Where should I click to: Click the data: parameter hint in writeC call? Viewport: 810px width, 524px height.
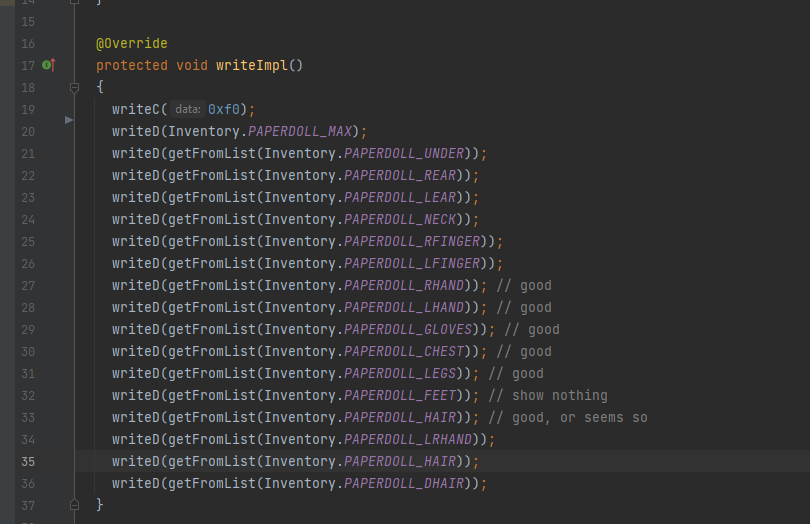pyautogui.click(x=188, y=110)
